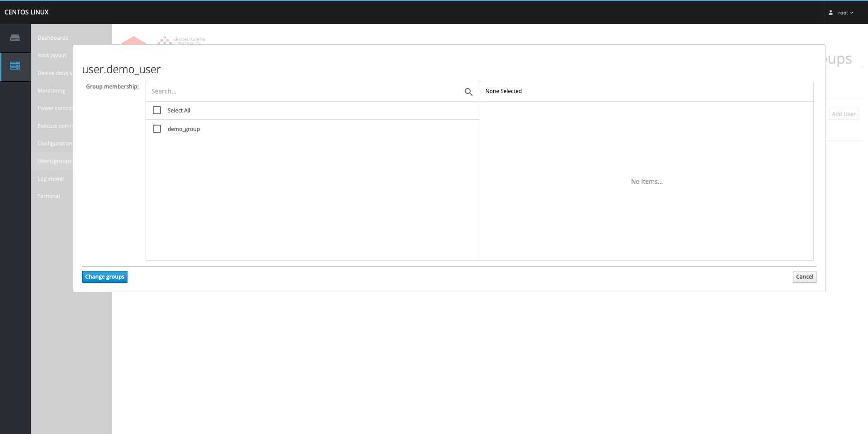Viewport: 868px width, 434px height.
Task: Select the rack cluster icon in sidebar
Action: [x=15, y=66]
